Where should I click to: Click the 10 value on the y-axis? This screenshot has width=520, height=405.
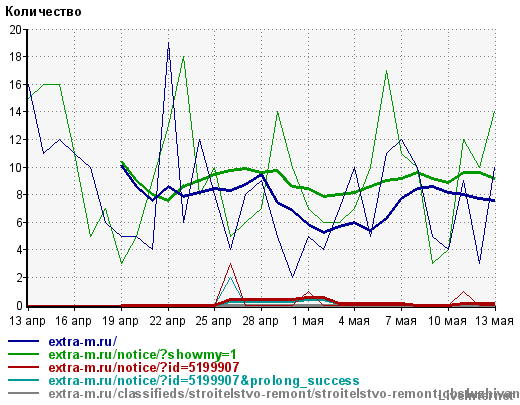pyautogui.click(x=15, y=167)
